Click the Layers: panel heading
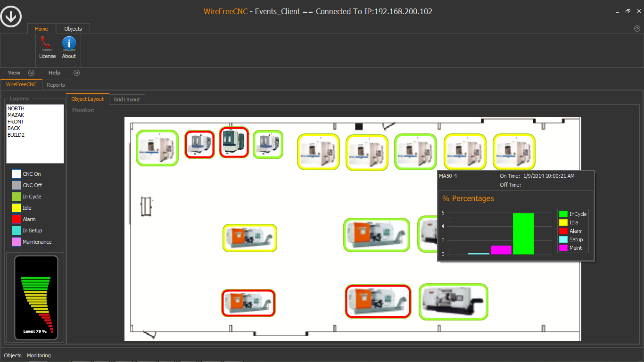The image size is (644, 362). pyautogui.click(x=19, y=99)
